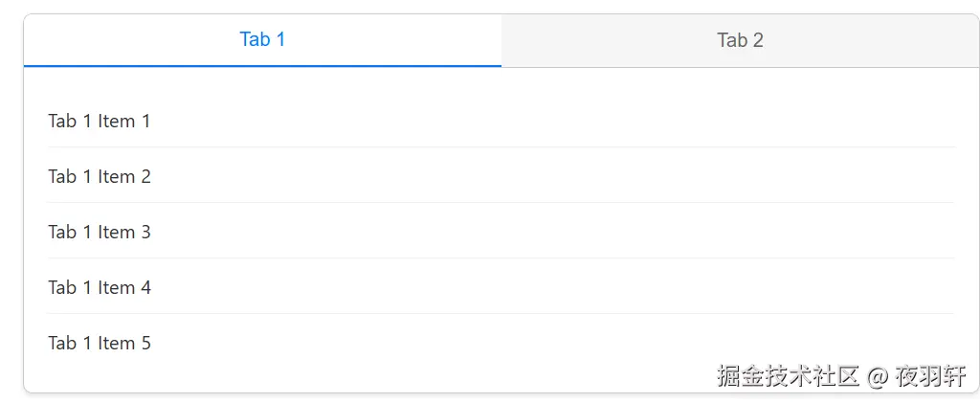Image resolution: width=980 pixels, height=403 pixels.
Task: Choose the Tab 1 Item 3 row
Action: [x=100, y=233]
